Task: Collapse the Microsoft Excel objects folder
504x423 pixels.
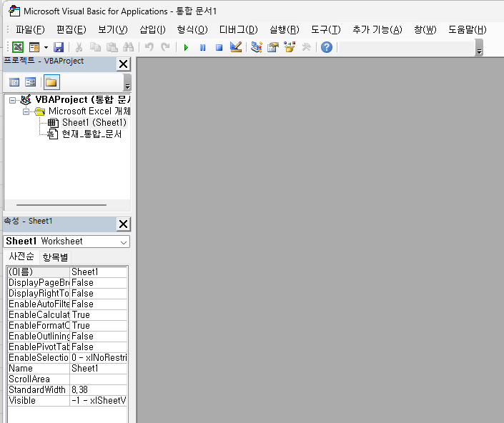Action: 26,111
